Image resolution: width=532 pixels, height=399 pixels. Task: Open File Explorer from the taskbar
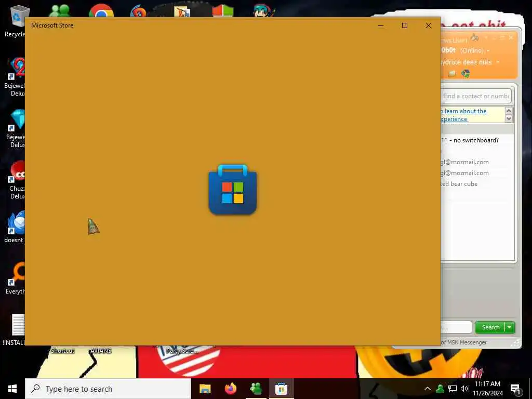click(205, 389)
